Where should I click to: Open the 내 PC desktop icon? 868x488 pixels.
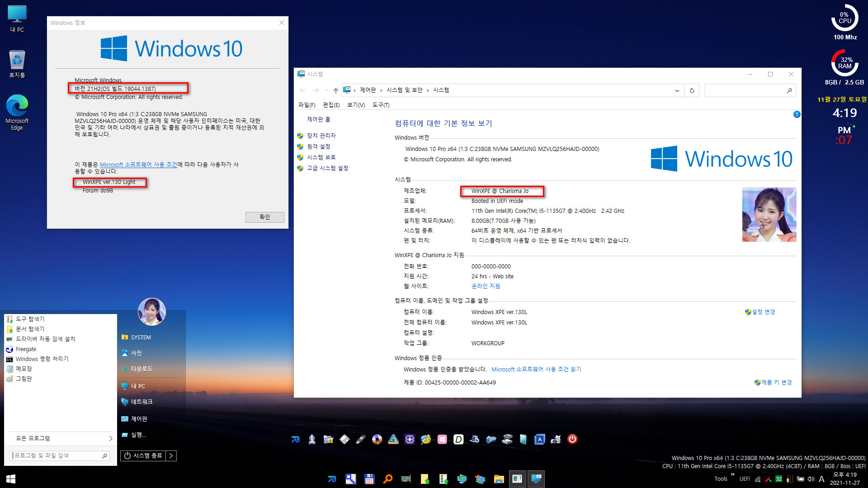pyautogui.click(x=17, y=19)
